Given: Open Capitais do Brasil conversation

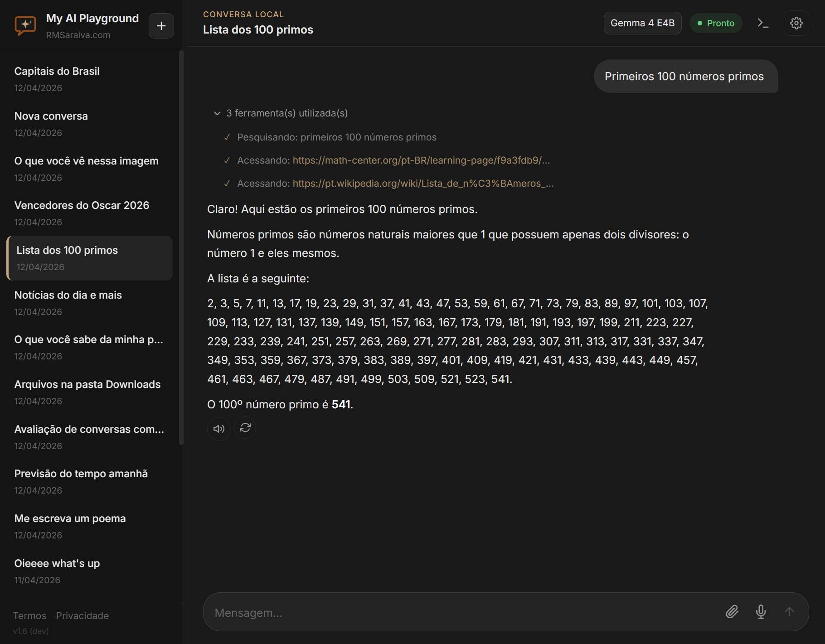Looking at the screenshot, I should tap(89, 79).
